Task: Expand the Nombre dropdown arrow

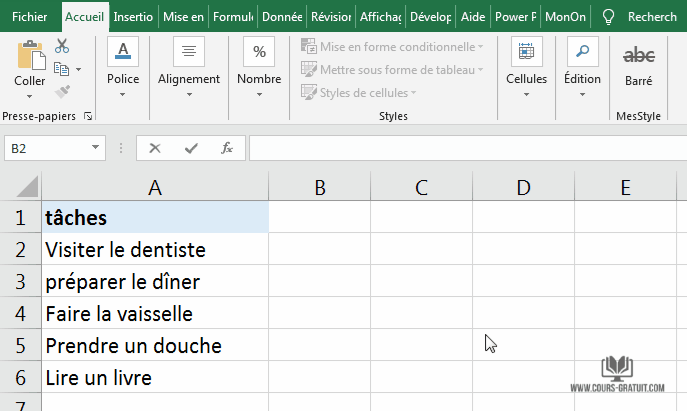Action: (x=259, y=94)
